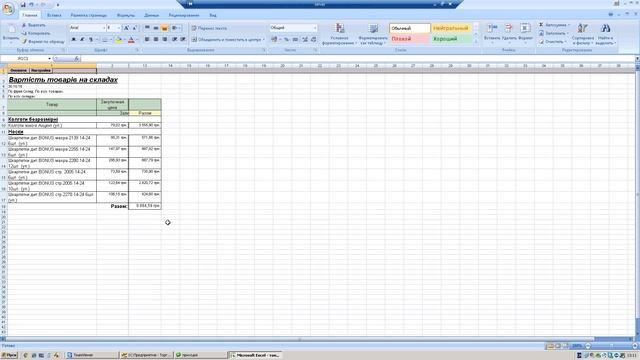Click the Удалить cells delete icon
Screen dimensions: 640x360
tap(509, 28)
